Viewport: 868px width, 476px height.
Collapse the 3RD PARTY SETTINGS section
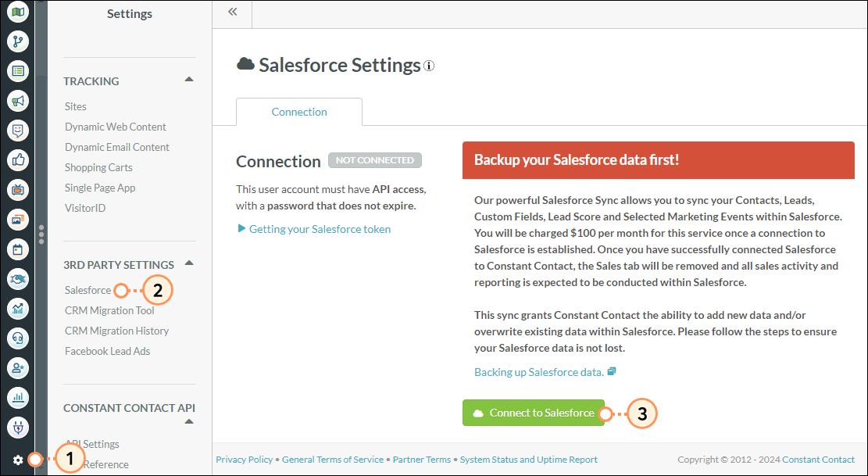189,263
